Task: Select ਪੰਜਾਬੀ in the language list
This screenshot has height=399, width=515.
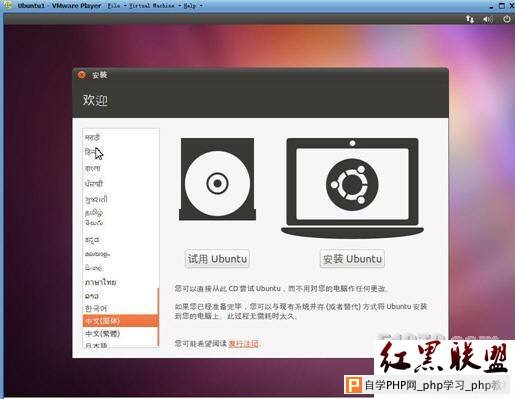Action: (x=120, y=184)
